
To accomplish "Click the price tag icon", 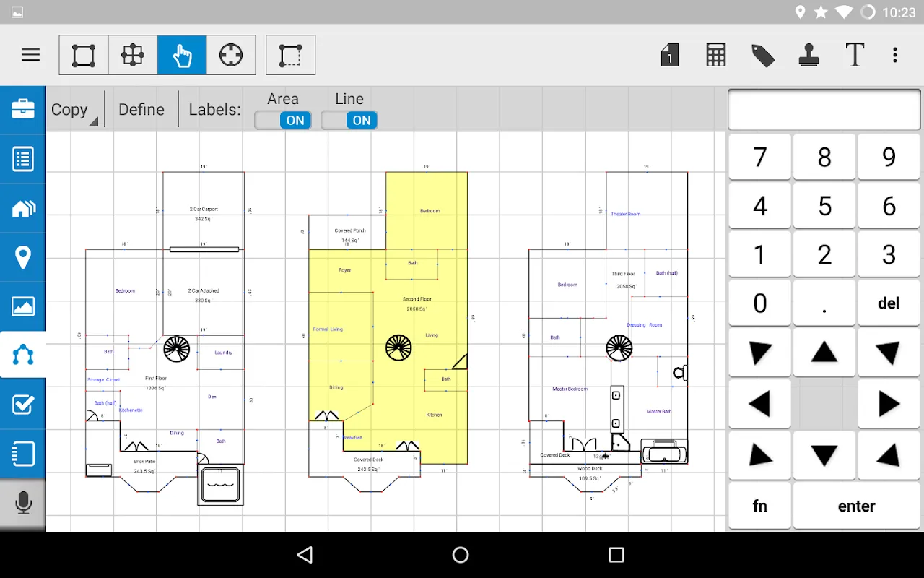I will click(x=763, y=56).
